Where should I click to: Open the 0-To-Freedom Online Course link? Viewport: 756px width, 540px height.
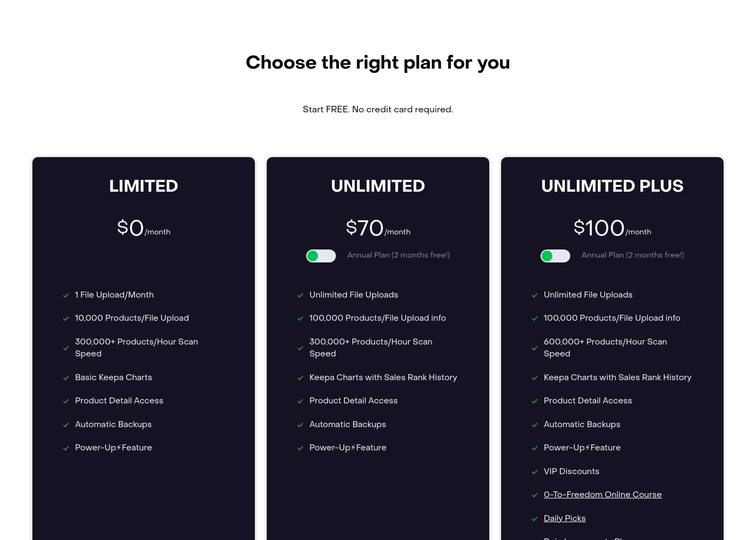[x=603, y=495]
